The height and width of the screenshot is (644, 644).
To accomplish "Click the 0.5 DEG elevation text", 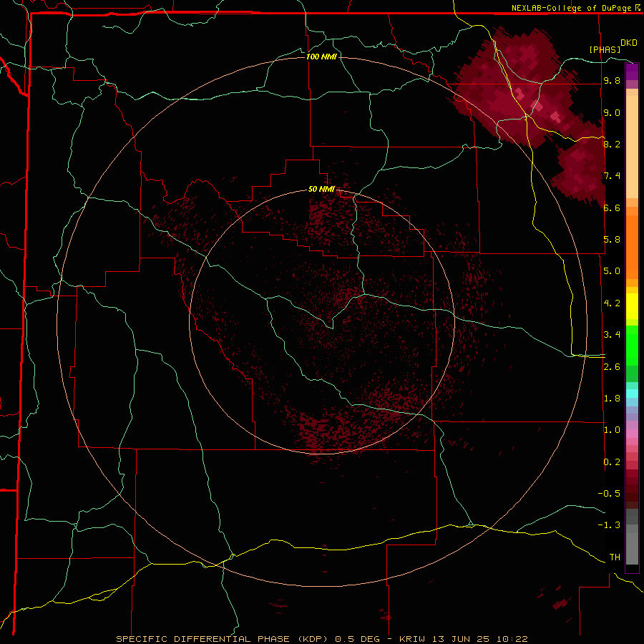I will click(356, 639).
